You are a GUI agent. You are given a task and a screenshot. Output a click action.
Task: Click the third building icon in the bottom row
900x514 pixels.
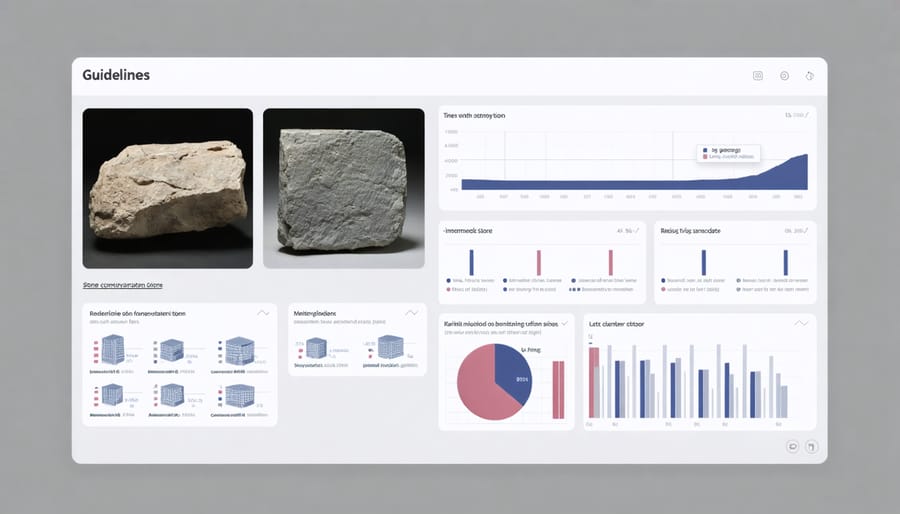coord(239,395)
